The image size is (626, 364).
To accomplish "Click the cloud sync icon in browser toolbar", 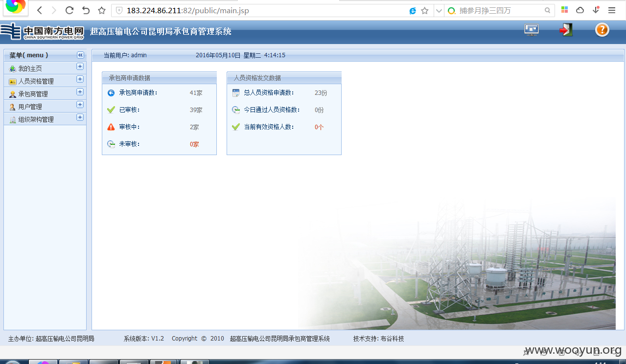I will (580, 10).
